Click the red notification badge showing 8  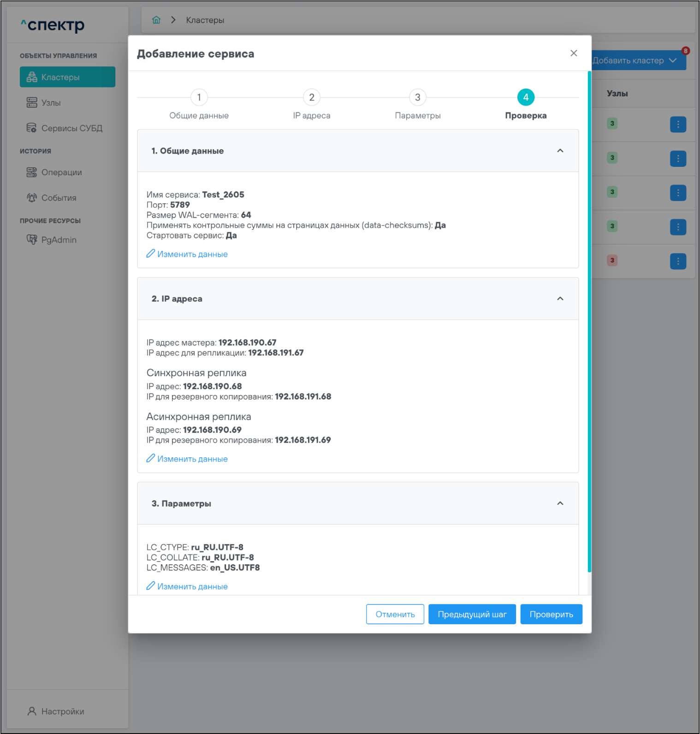[686, 51]
